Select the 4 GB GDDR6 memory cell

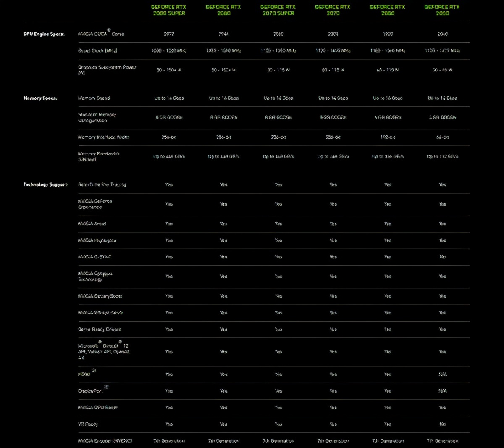[x=442, y=118]
